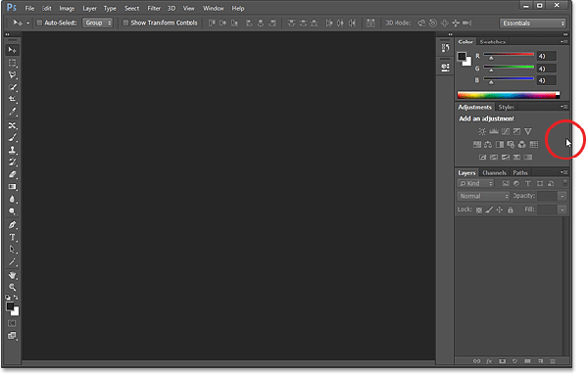Open the Opacity slider arrow
The width and height of the screenshot is (588, 374).
[x=563, y=196]
